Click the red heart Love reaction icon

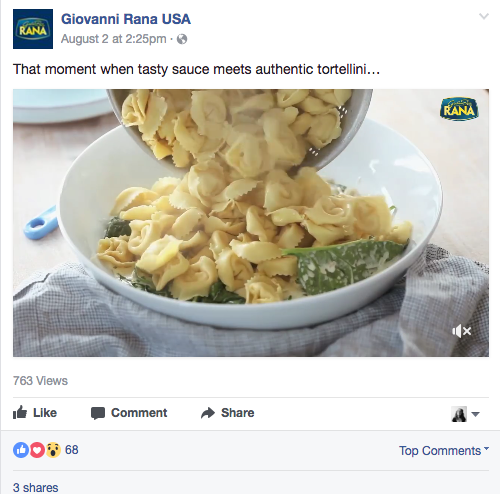tap(37, 450)
